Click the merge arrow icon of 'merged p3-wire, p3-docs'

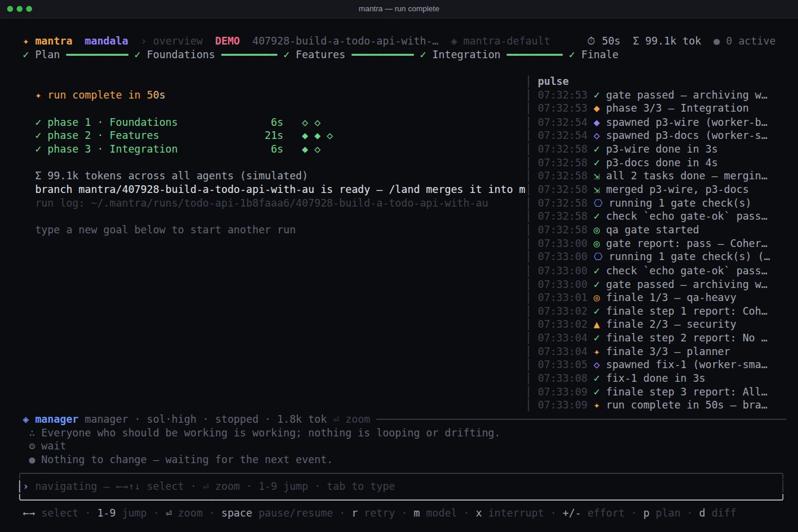(x=596, y=189)
